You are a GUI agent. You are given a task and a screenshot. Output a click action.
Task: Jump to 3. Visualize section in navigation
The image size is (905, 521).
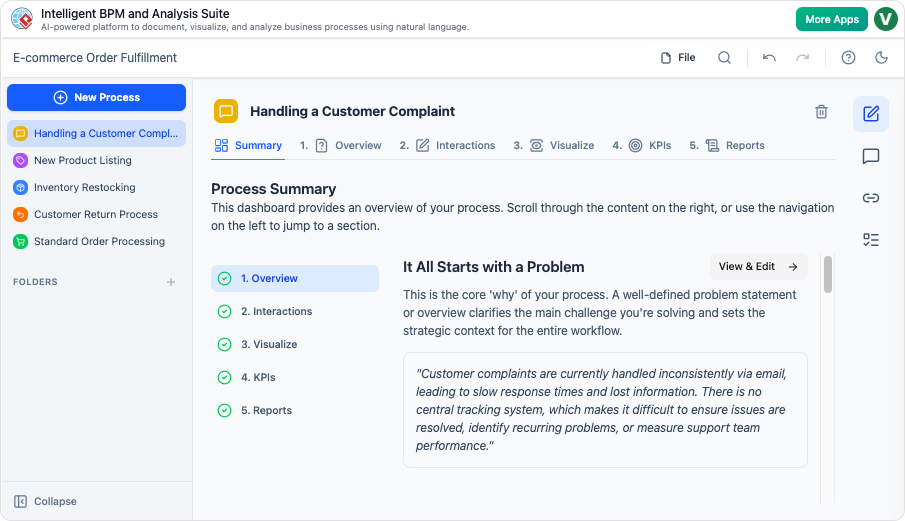(x=269, y=344)
